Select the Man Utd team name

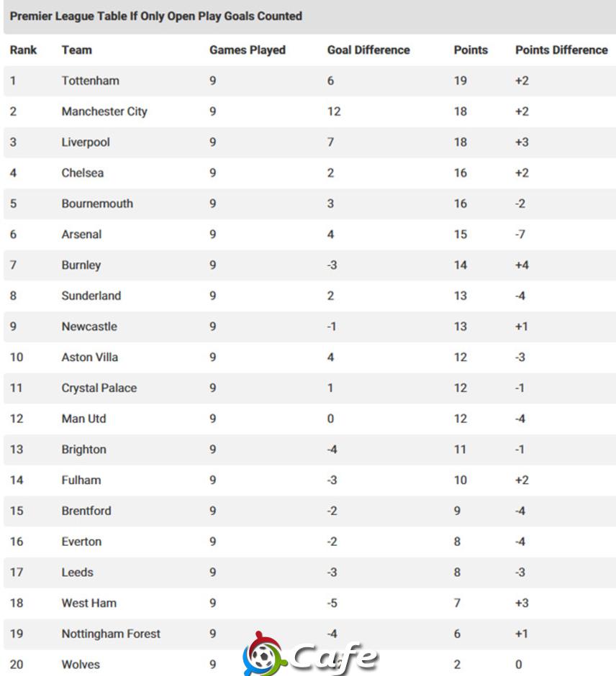click(83, 419)
